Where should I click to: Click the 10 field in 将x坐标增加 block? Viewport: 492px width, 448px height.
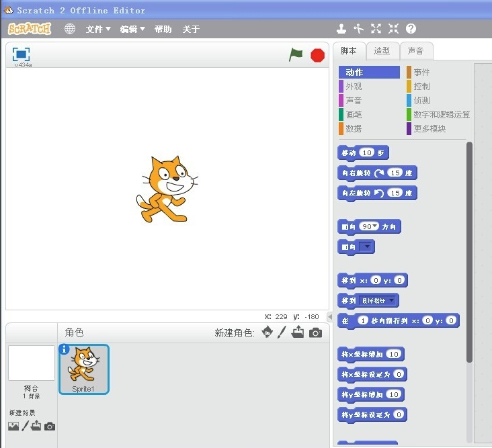point(394,354)
